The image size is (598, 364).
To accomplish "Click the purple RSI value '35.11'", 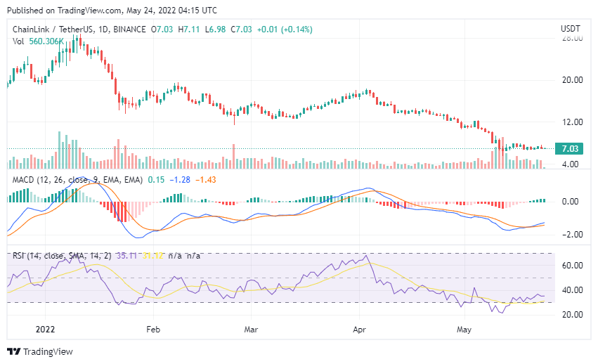I will [126, 256].
